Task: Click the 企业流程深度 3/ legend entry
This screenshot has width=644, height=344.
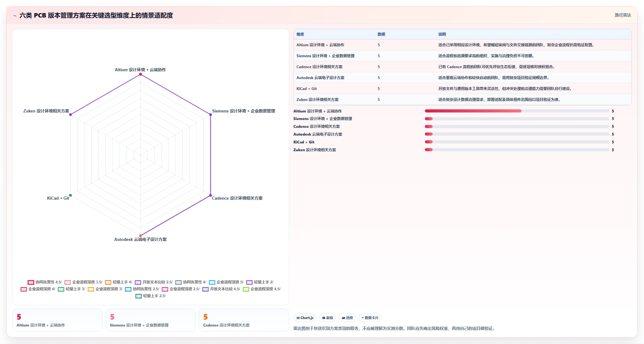Action: [105, 289]
